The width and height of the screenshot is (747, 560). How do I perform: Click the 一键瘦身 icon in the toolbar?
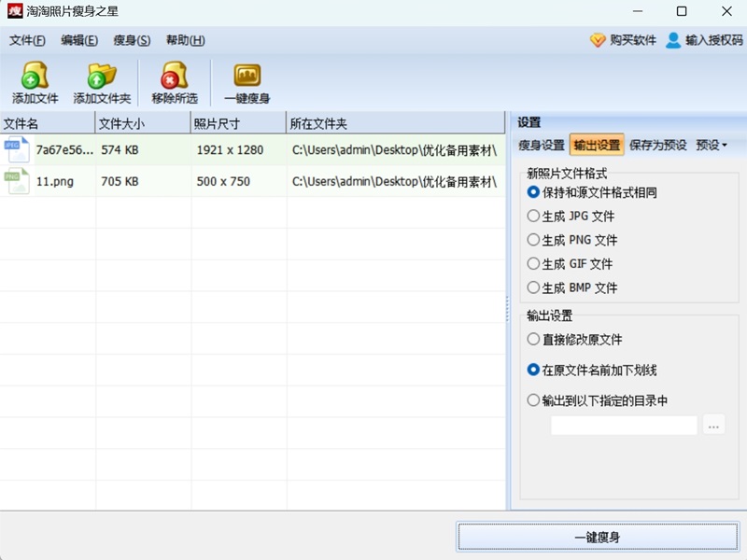[x=247, y=76]
